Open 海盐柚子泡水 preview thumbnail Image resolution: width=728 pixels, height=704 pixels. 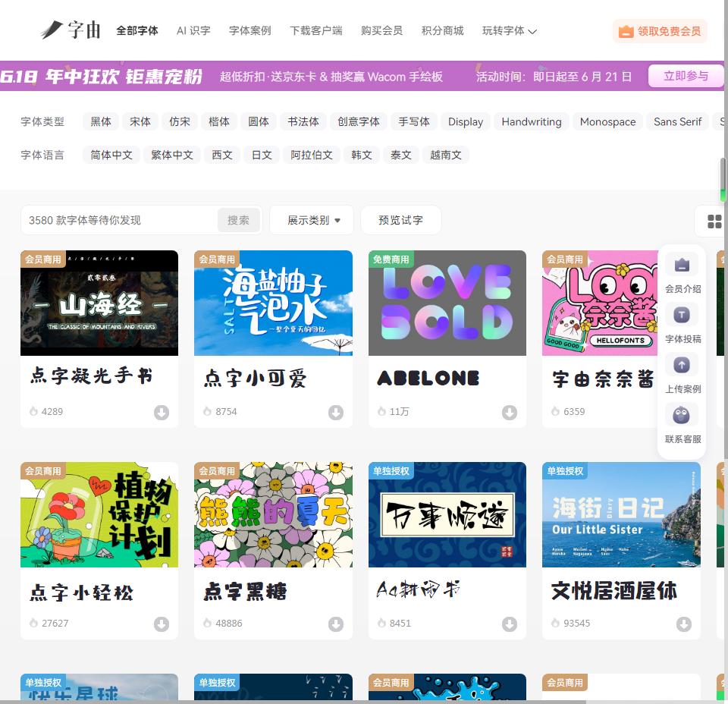(x=274, y=303)
